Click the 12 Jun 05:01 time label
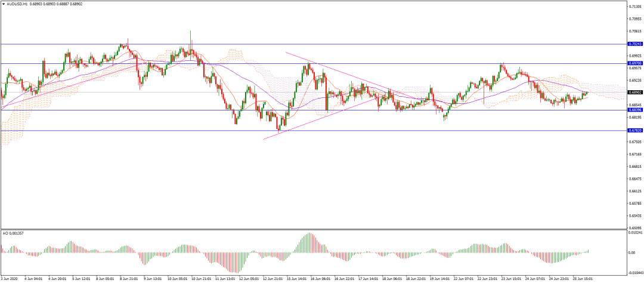 [x=250, y=278]
